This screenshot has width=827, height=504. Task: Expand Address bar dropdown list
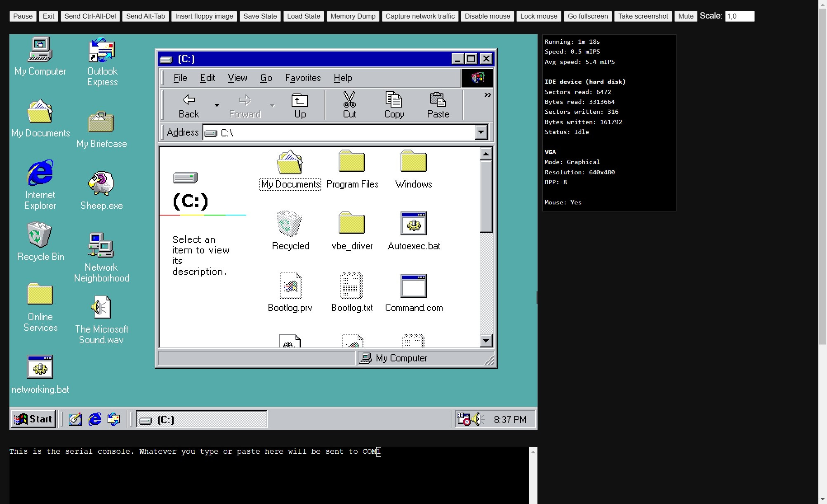click(481, 132)
